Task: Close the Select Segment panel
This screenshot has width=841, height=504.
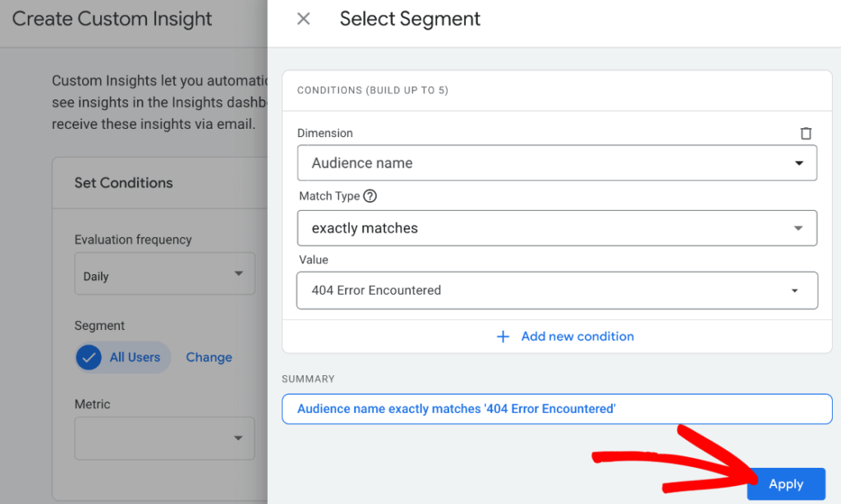Action: pyautogui.click(x=303, y=18)
